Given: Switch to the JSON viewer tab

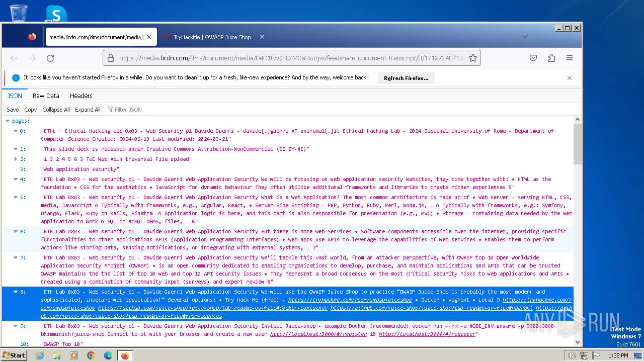Looking at the screenshot, I should 15,96.
